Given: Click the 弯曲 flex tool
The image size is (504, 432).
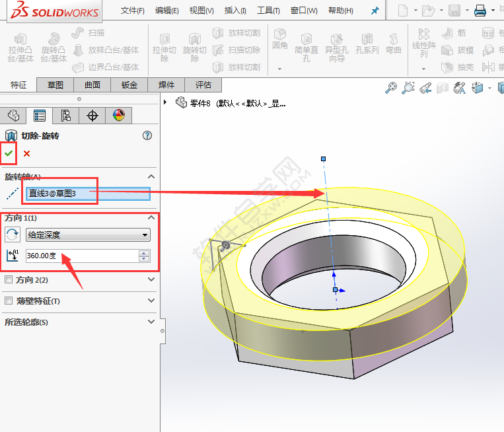Looking at the screenshot, I should [394, 44].
